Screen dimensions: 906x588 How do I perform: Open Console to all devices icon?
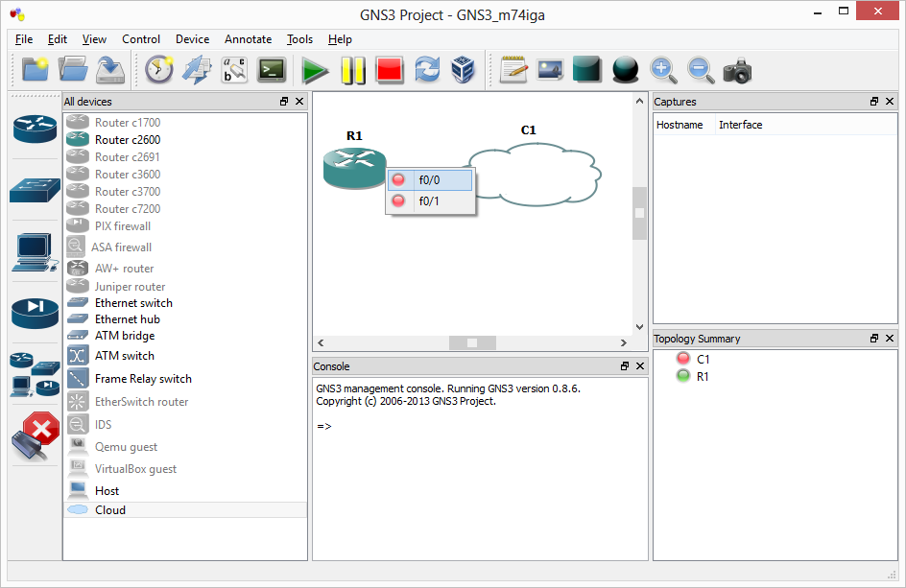[272, 70]
